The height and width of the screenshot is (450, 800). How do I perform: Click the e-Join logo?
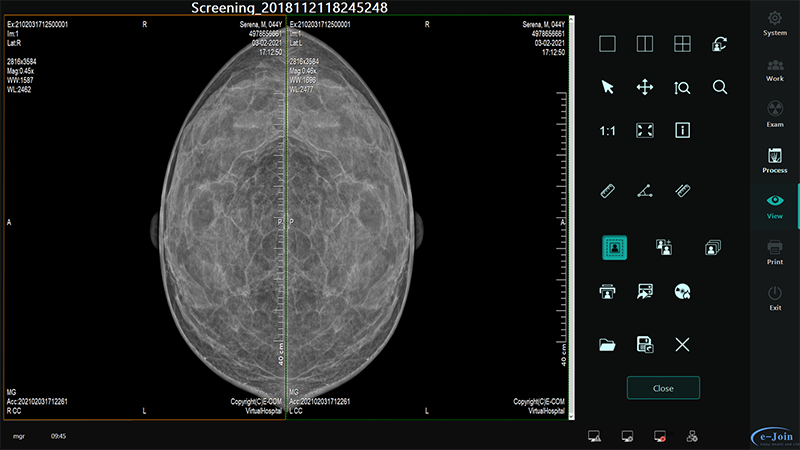click(x=774, y=437)
